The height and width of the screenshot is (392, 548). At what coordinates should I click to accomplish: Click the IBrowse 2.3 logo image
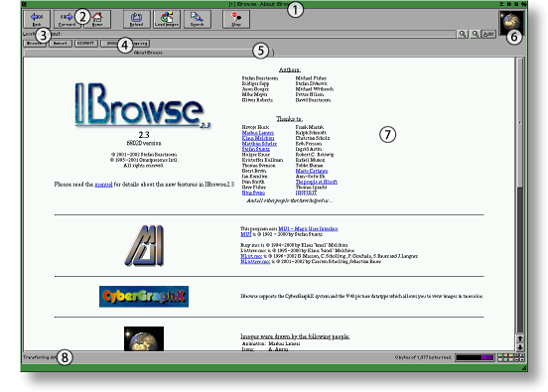143,105
